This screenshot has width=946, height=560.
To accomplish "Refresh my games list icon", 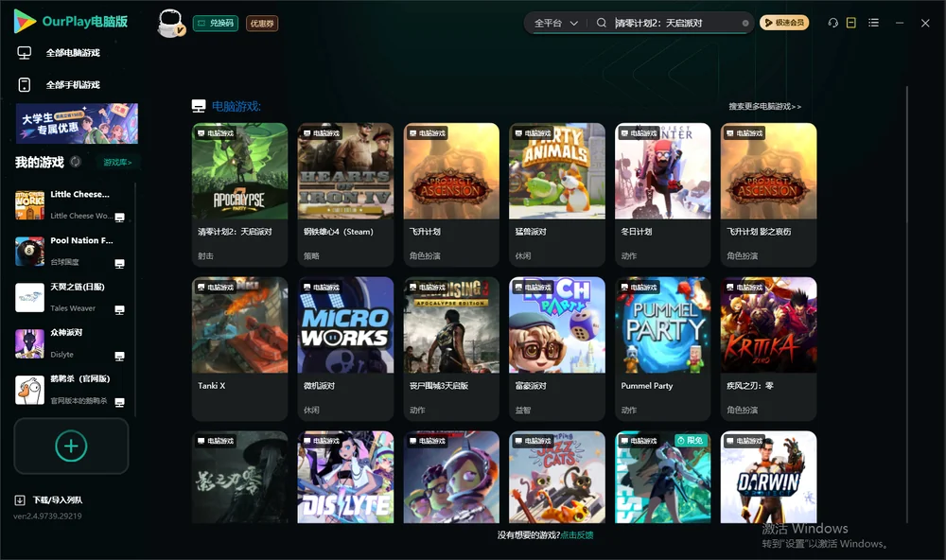I will [76, 162].
